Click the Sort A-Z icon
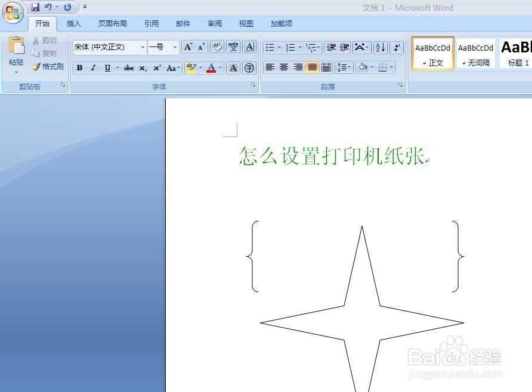Screen dimensions: 532x392 tap(380, 47)
